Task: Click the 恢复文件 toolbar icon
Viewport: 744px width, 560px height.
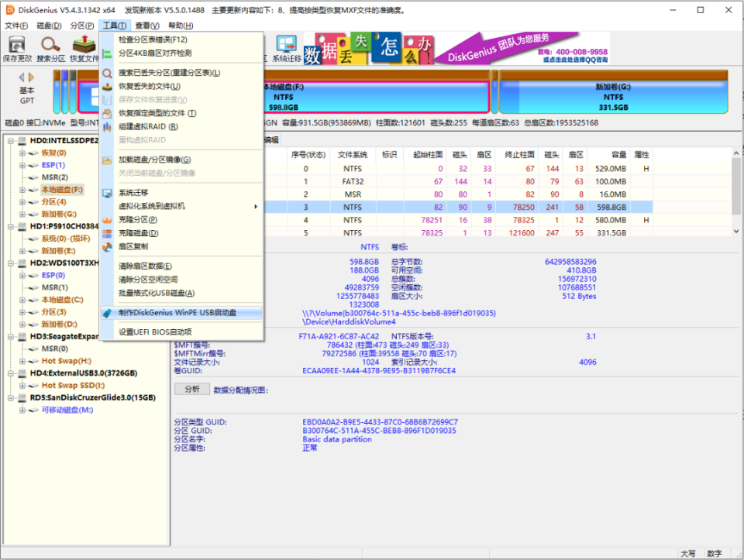Action: (x=84, y=45)
